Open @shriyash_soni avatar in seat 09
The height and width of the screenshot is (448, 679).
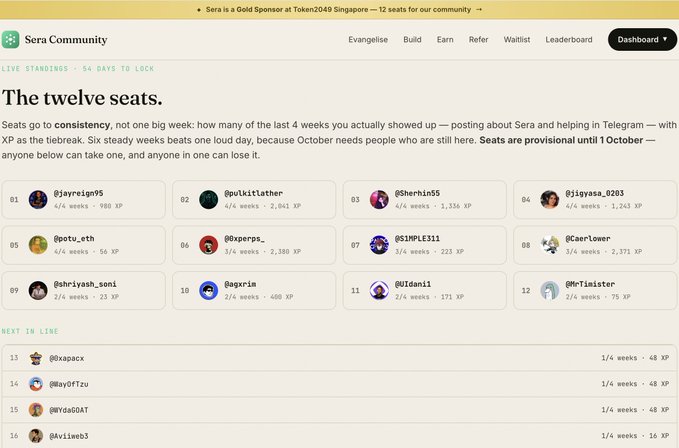click(x=38, y=290)
